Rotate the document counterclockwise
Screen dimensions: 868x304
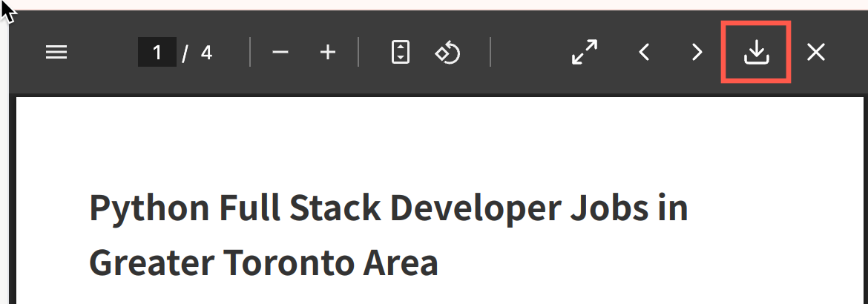point(448,53)
